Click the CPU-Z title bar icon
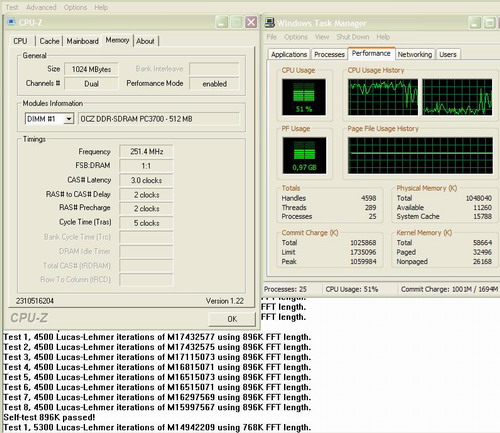This screenshot has height=433, width=500. [x=11, y=22]
